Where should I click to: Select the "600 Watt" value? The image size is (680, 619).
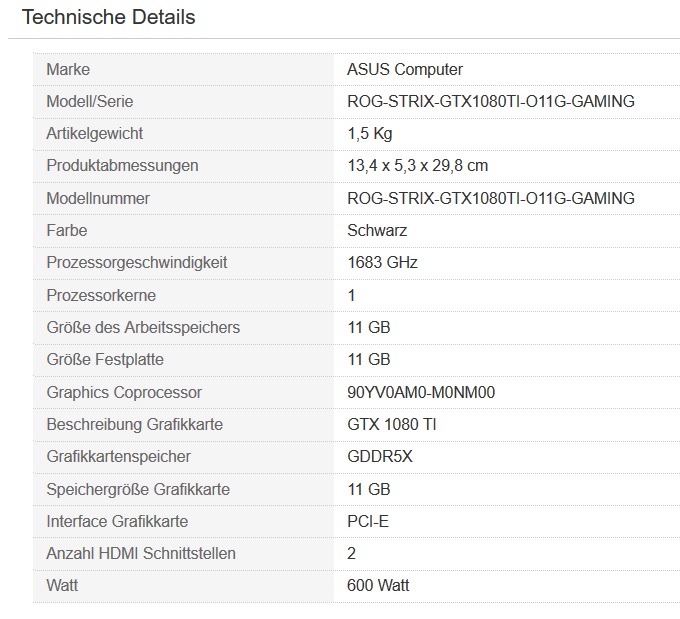(x=378, y=585)
